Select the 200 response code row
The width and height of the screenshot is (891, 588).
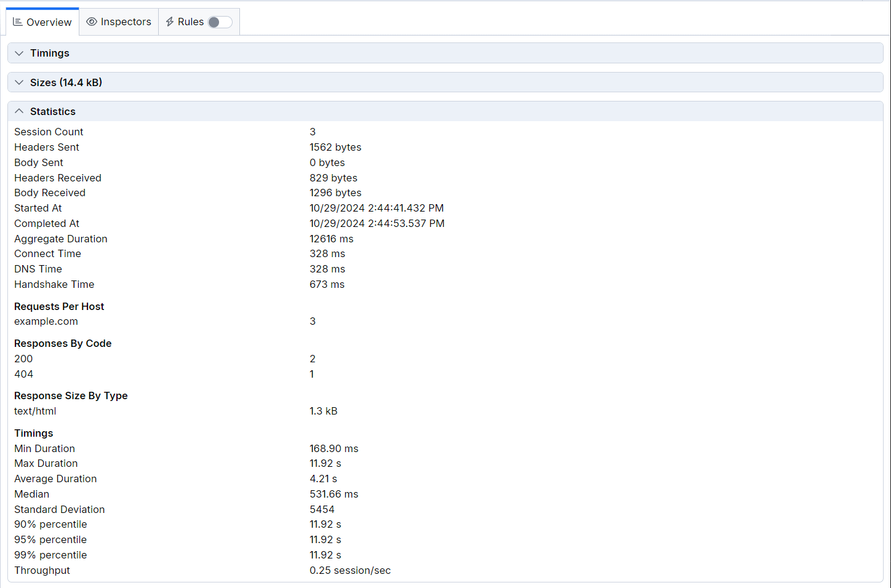(x=445, y=359)
